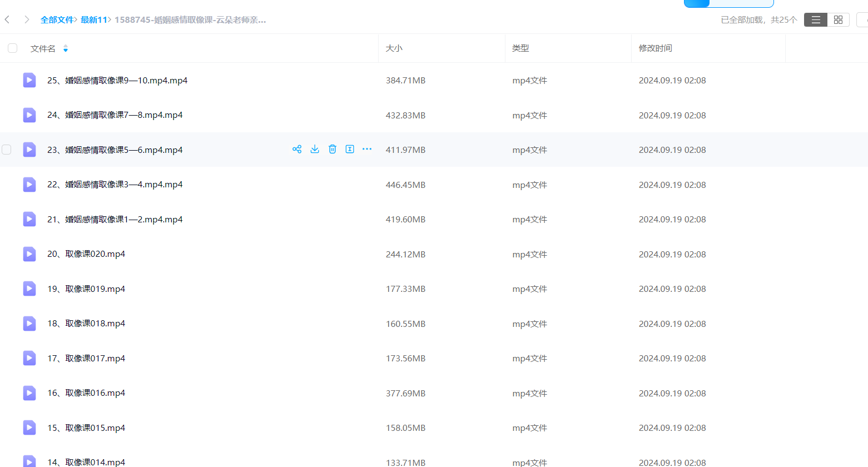Open 16、取像课016.mp4
Image resolution: width=868 pixels, height=467 pixels.
[x=86, y=393]
